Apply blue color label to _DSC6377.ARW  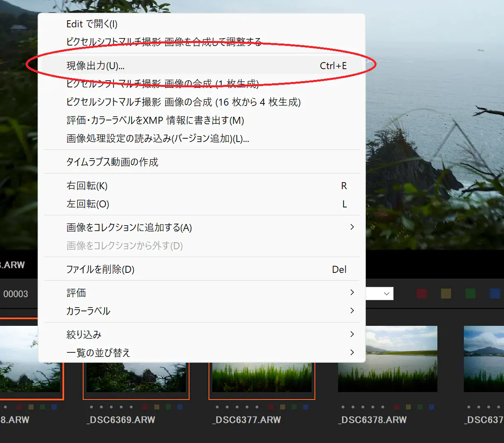tap(305, 407)
